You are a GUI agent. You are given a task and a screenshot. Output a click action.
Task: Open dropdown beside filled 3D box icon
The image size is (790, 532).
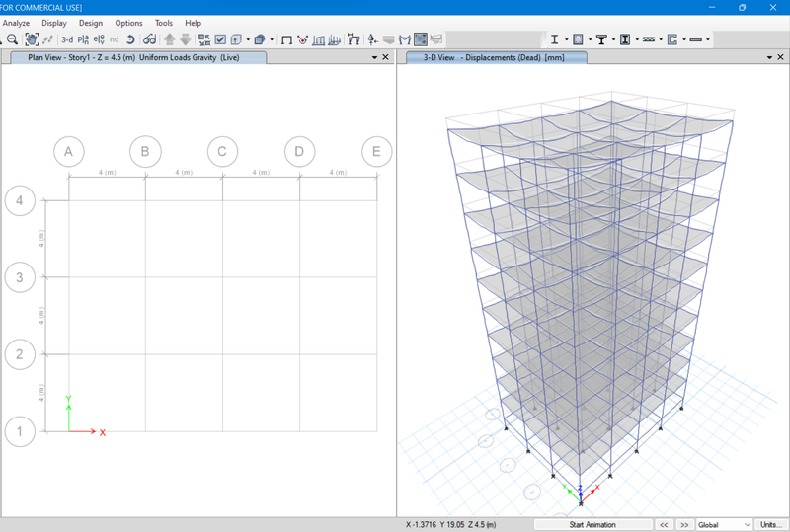tap(272, 39)
